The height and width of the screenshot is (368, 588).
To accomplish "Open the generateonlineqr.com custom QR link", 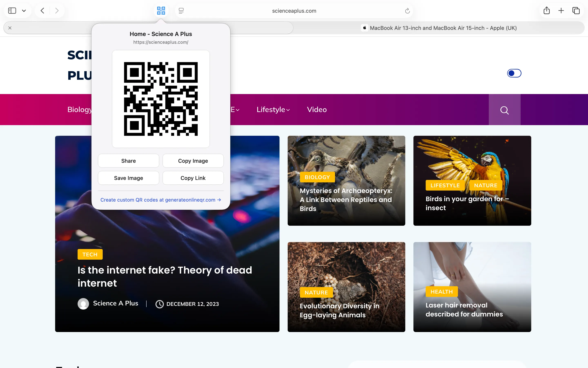I will tap(161, 200).
